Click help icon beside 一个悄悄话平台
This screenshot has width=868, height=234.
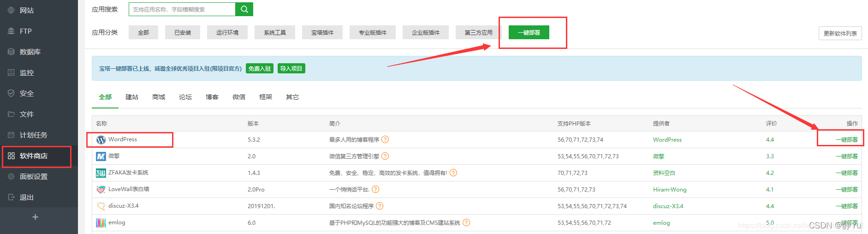click(375, 189)
